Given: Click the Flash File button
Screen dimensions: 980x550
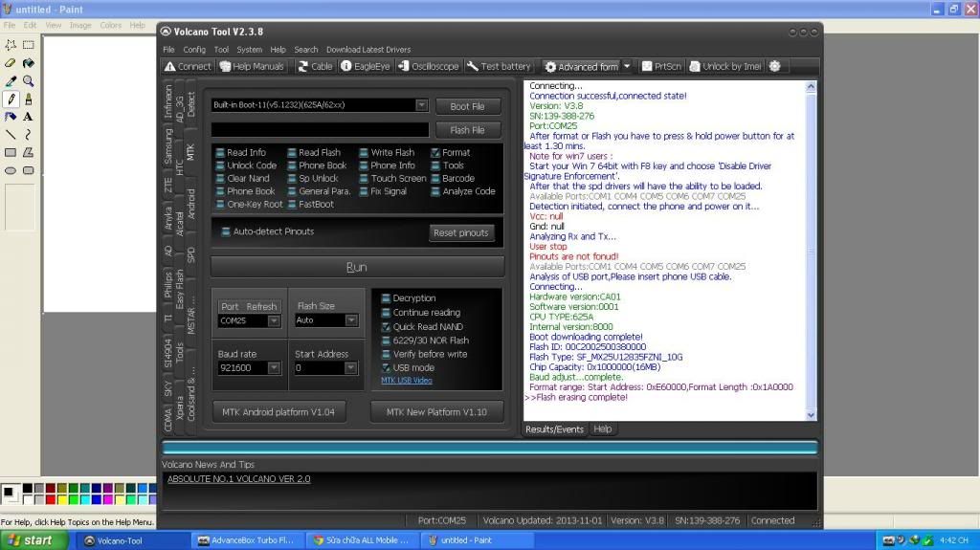Looking at the screenshot, I should click(467, 130).
